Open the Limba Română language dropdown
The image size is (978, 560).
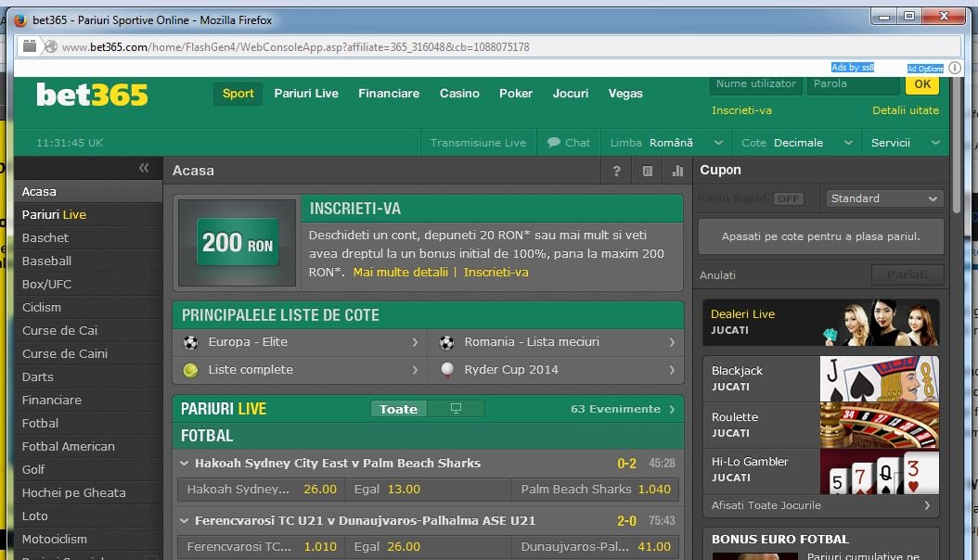pyautogui.click(x=666, y=143)
